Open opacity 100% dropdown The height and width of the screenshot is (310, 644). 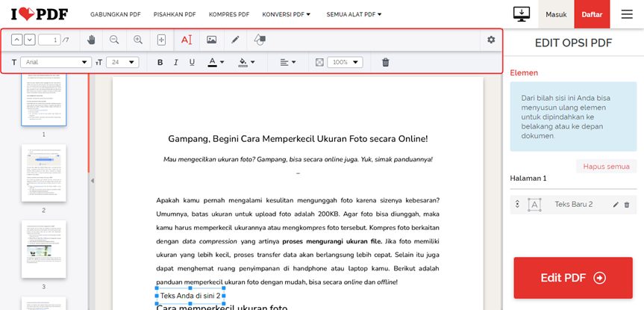pos(345,63)
